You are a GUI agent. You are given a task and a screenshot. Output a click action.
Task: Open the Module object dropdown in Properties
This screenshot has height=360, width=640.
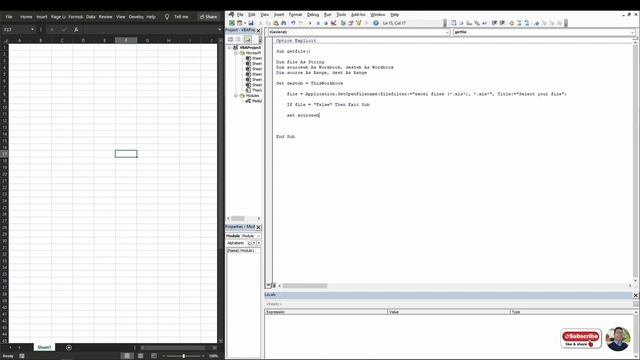coord(258,236)
